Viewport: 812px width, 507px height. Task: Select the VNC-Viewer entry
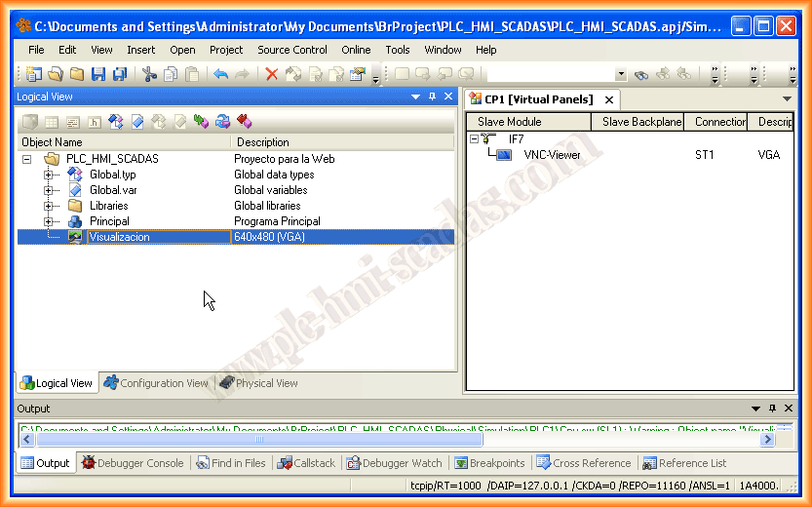pos(552,155)
